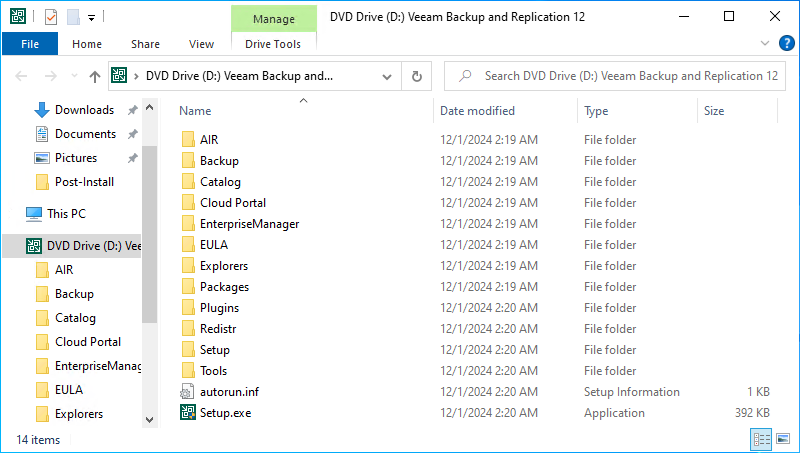Click the search box for DVD Drive
This screenshot has height=453, width=800.
[x=615, y=76]
